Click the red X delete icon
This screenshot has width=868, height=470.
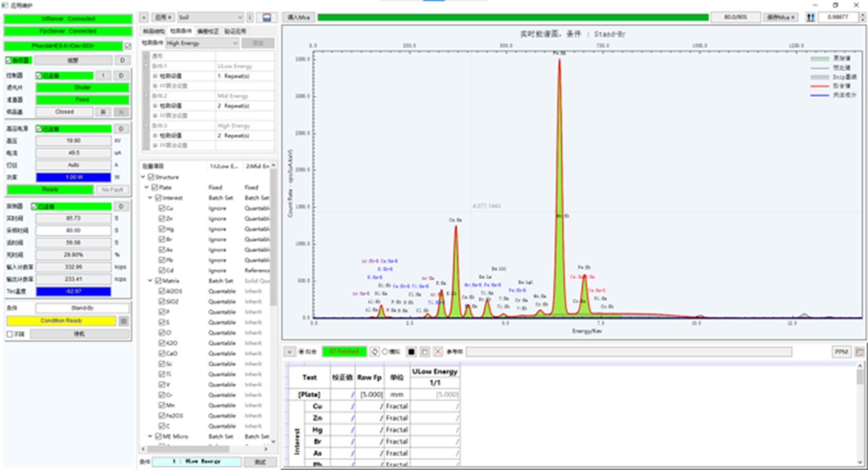pos(438,352)
